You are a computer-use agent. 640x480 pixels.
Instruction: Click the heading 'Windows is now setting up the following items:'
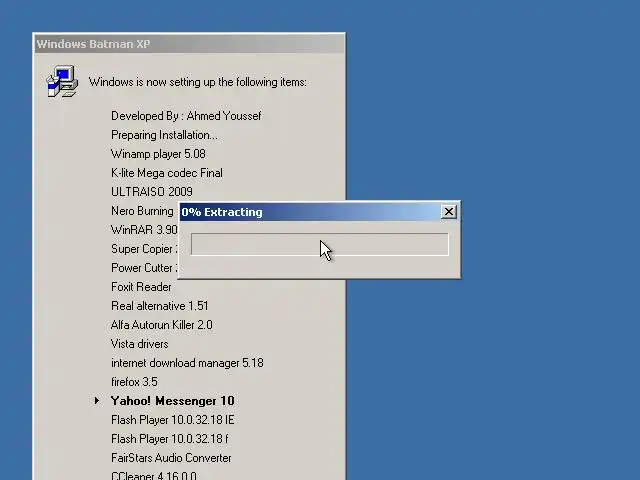(198, 82)
